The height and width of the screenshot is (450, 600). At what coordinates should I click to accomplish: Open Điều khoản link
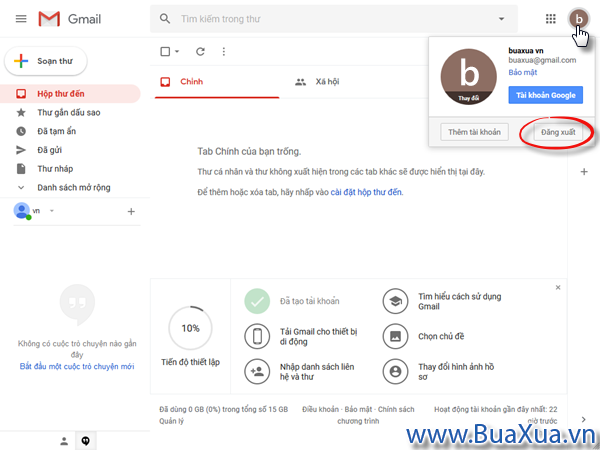(x=320, y=409)
